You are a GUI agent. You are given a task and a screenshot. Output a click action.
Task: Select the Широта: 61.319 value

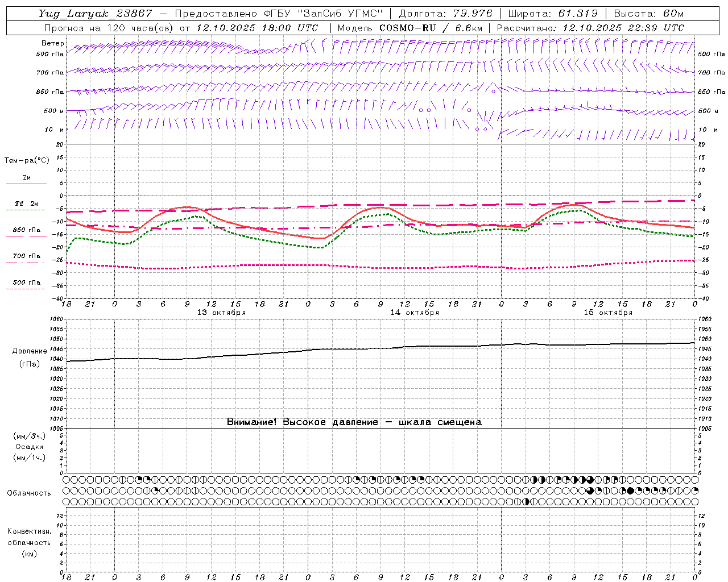click(x=553, y=14)
